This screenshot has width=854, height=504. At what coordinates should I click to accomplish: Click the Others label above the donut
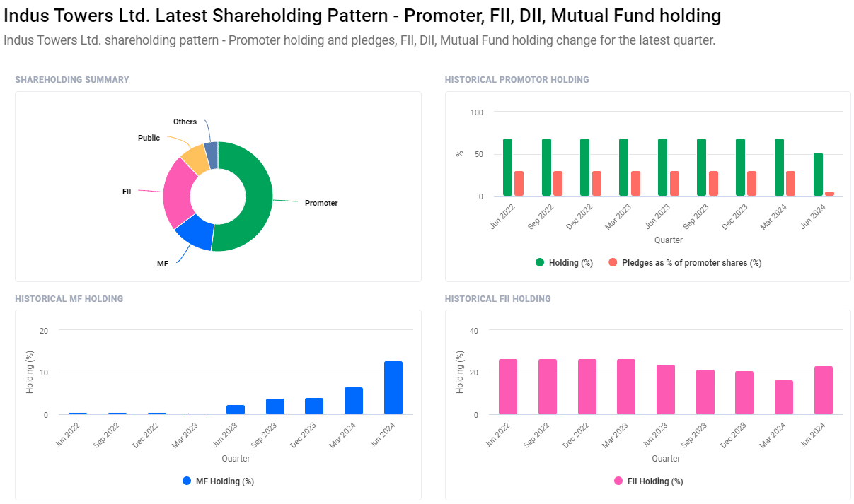(x=185, y=122)
